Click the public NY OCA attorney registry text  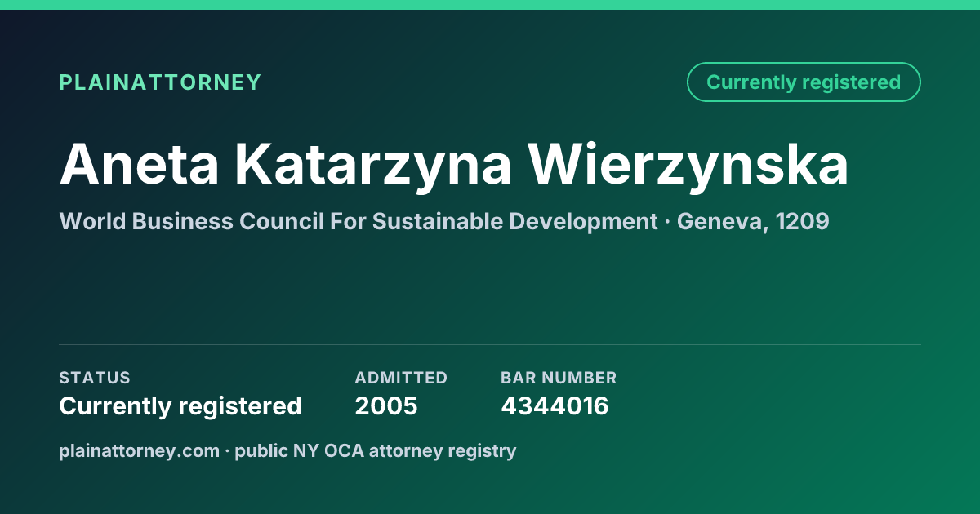(x=376, y=450)
